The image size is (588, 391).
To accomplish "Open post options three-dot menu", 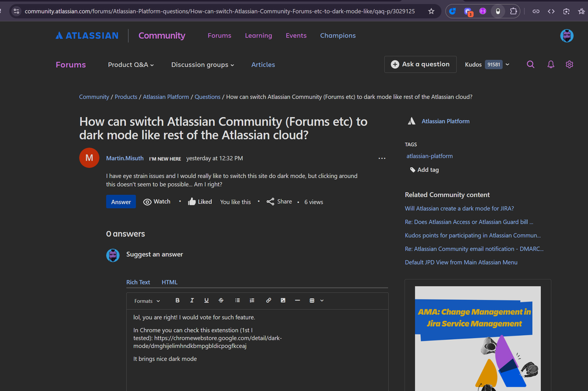I will pyautogui.click(x=382, y=158).
